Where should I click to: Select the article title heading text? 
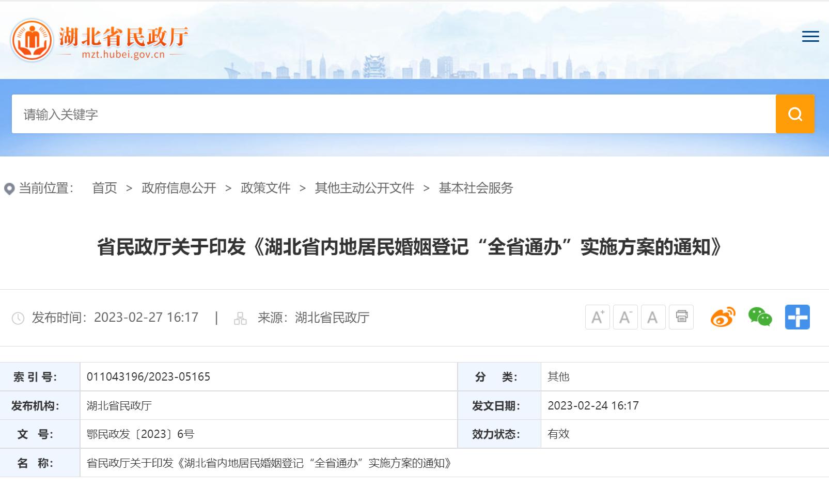click(411, 247)
